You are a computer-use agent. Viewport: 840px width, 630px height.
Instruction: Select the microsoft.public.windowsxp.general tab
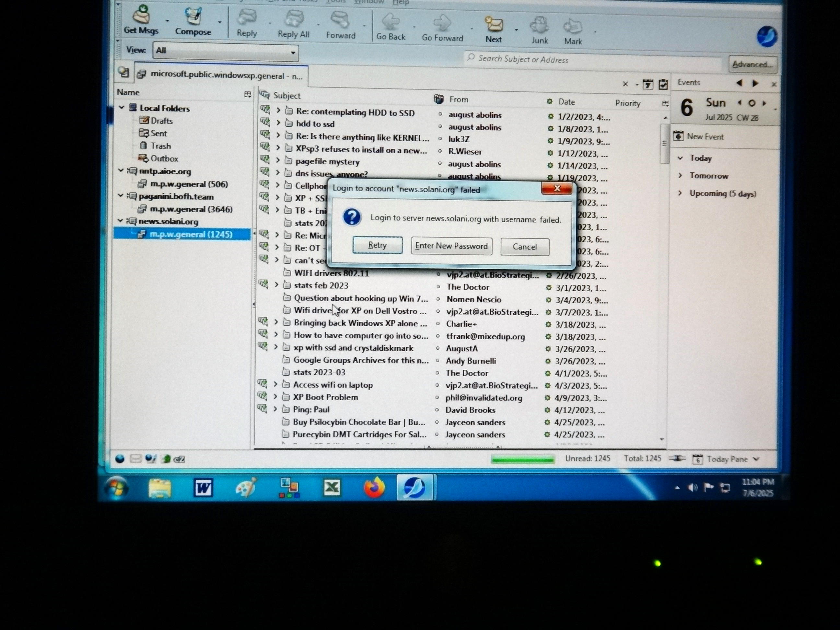click(221, 75)
